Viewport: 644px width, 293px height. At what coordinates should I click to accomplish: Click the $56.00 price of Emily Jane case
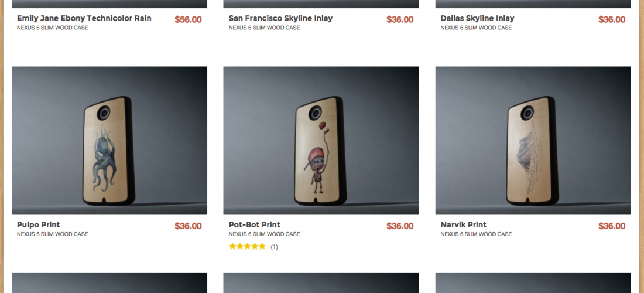188,20
